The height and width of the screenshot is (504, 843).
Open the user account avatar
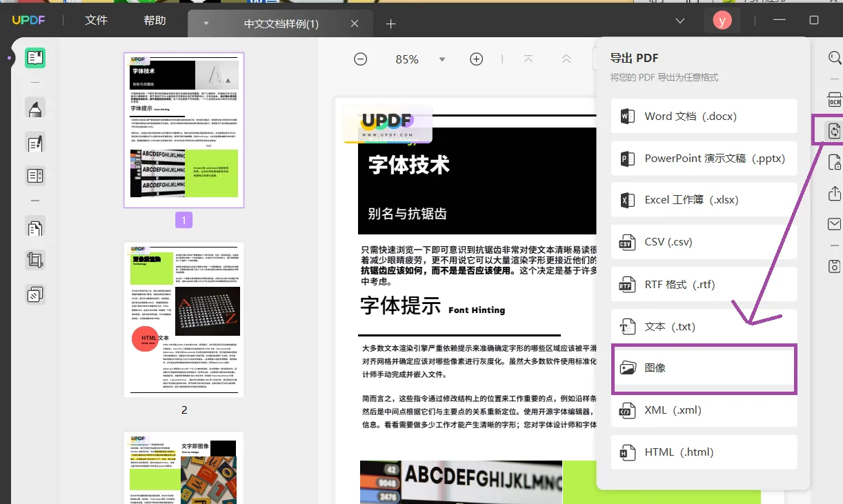coord(722,21)
